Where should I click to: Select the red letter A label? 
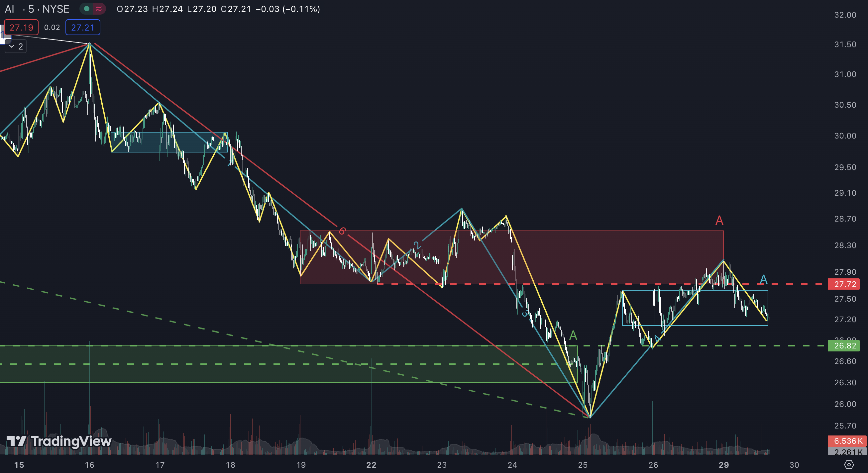[x=719, y=221]
